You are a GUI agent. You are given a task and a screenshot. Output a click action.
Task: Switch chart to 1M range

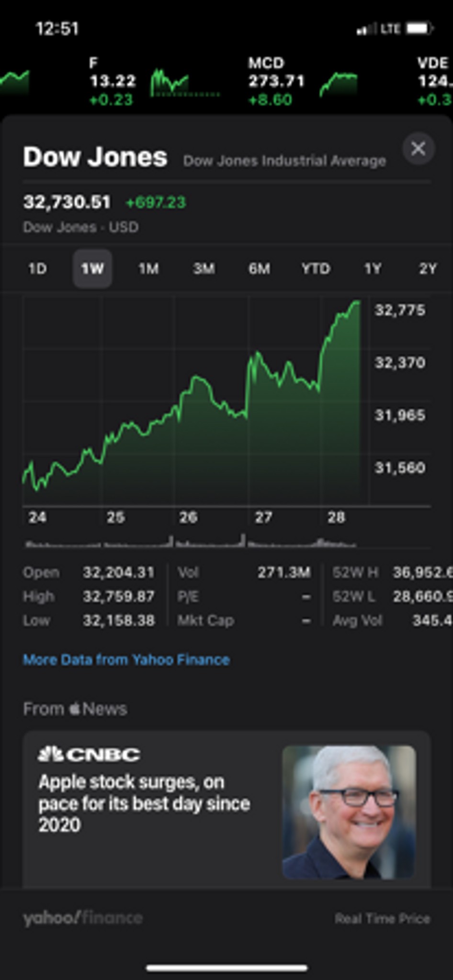pos(148,268)
